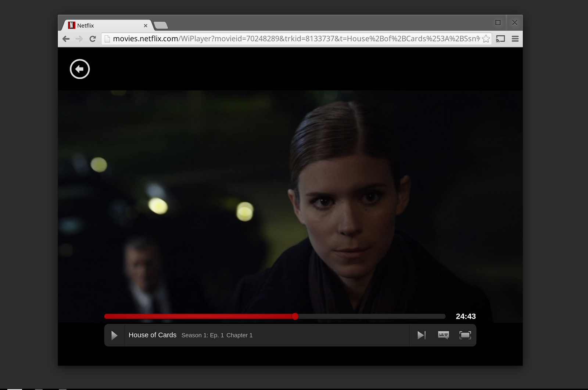
Task: Switch to the Netflix browser tab
Action: coord(103,25)
